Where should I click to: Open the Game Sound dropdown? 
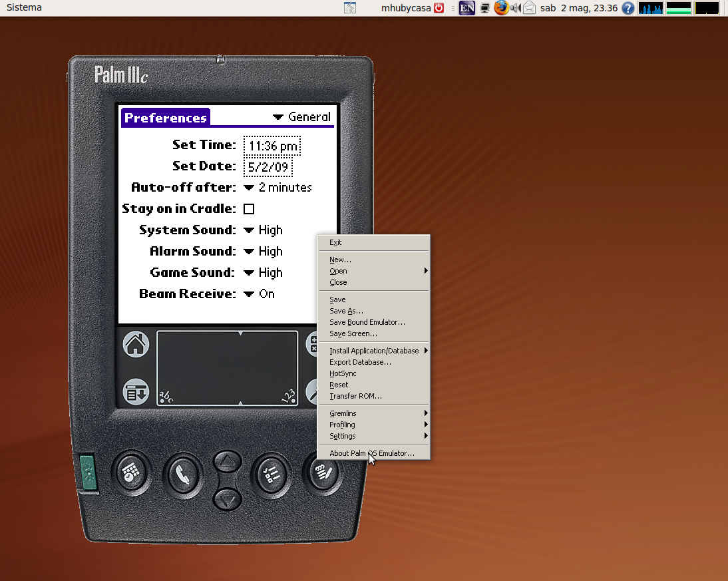264,273
